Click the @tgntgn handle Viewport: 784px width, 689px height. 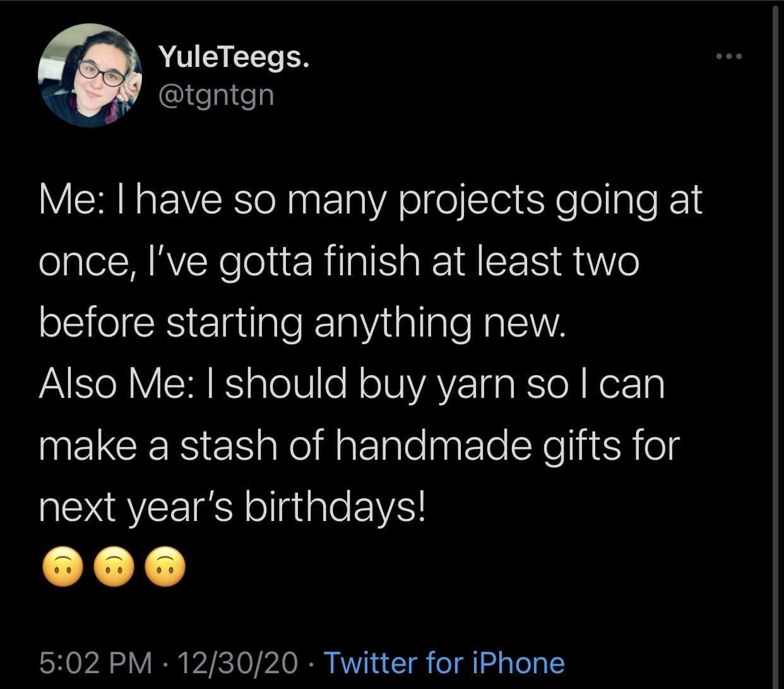point(218,95)
